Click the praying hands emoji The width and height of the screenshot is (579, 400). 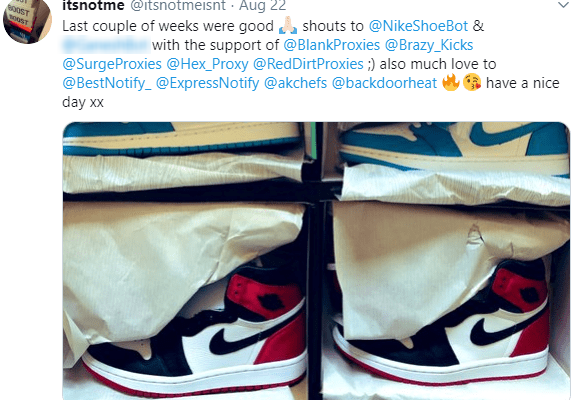pyautogui.click(x=288, y=25)
